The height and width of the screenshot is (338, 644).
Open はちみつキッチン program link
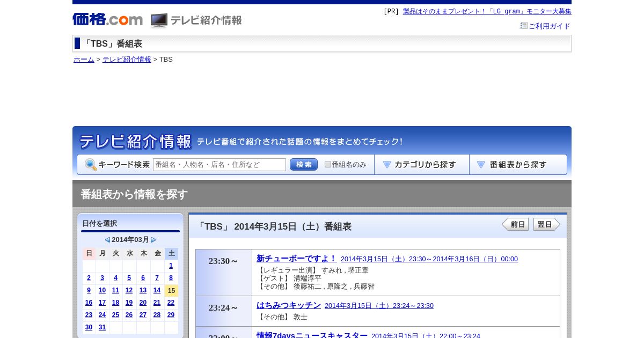click(289, 305)
